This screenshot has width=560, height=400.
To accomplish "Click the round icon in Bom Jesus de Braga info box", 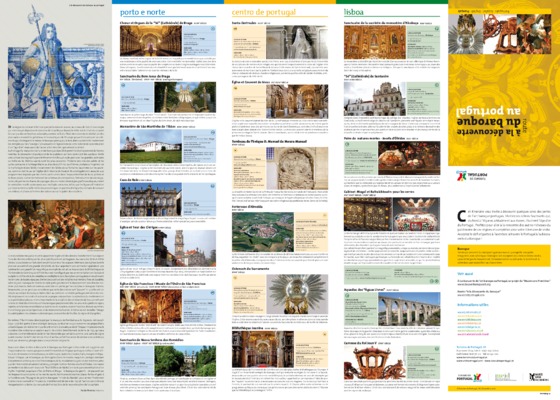I will (123, 85).
